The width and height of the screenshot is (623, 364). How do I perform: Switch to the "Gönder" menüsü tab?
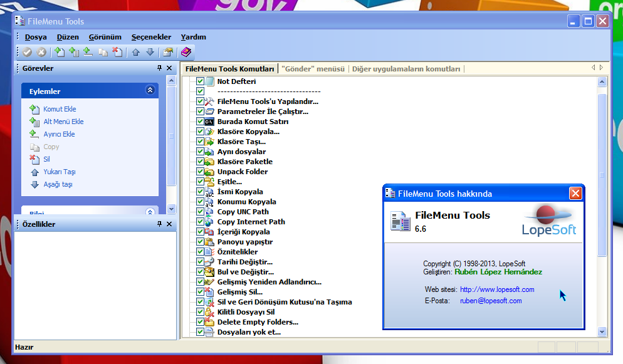(x=313, y=69)
